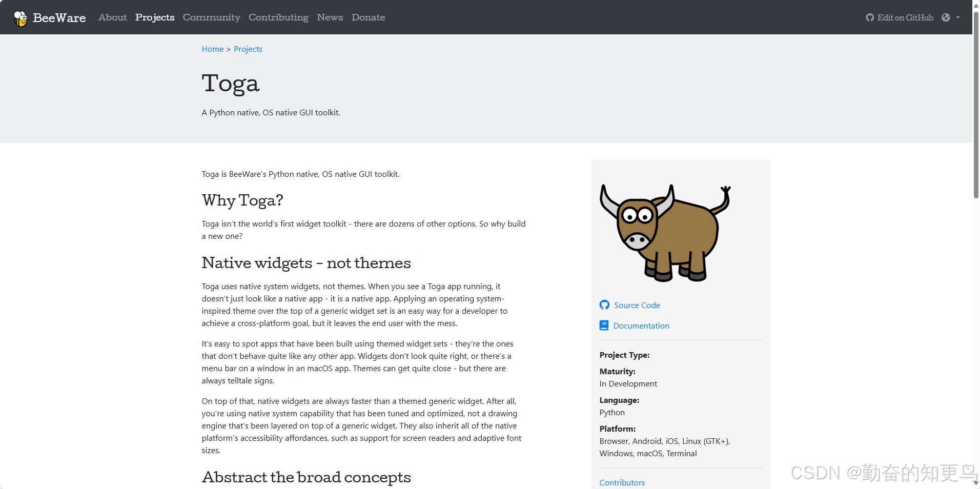The height and width of the screenshot is (489, 980).
Task: Expand the language dropdown caret
Action: click(958, 17)
